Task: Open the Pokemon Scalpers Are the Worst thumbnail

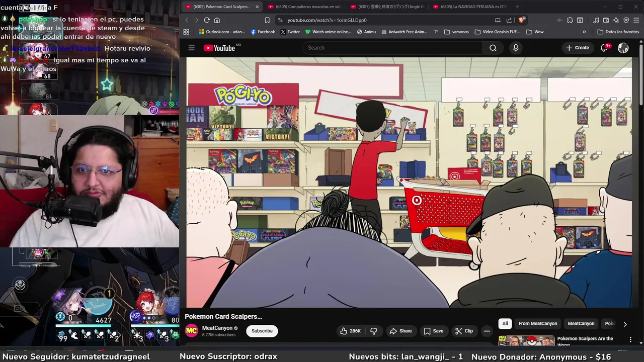Action: pyautogui.click(x=526, y=341)
